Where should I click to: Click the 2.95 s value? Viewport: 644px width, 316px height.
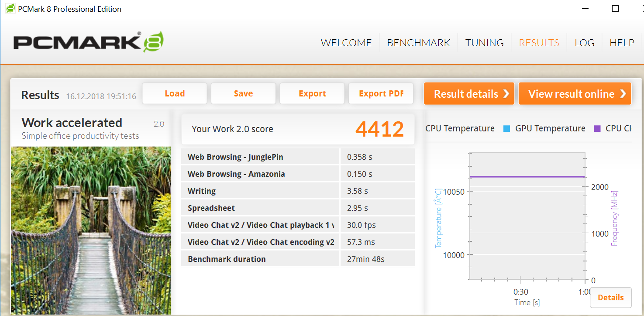tap(358, 208)
